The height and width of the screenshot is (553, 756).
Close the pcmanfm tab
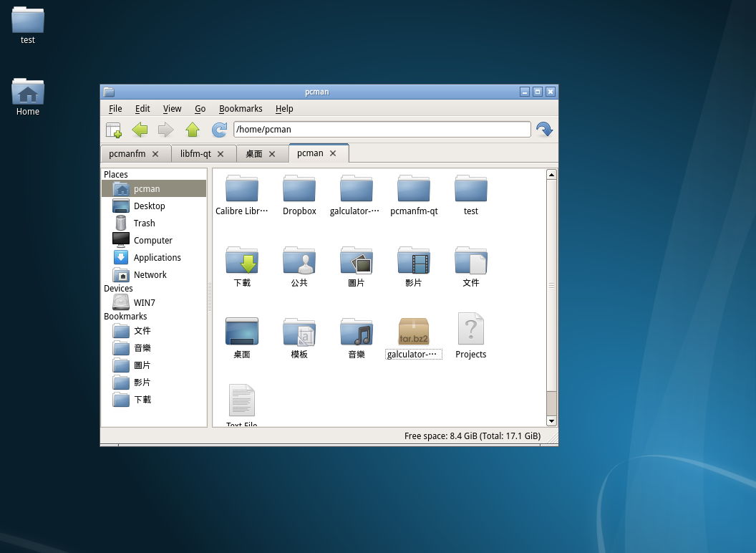pos(155,154)
